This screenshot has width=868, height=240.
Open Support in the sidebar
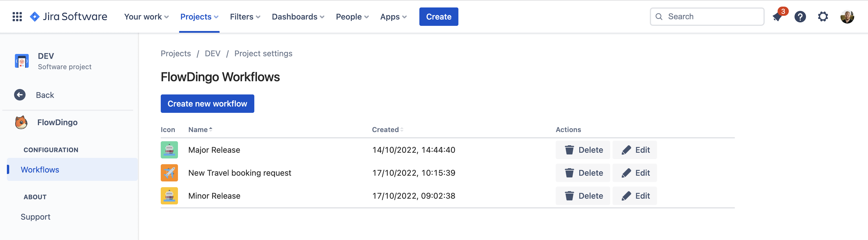click(35, 217)
